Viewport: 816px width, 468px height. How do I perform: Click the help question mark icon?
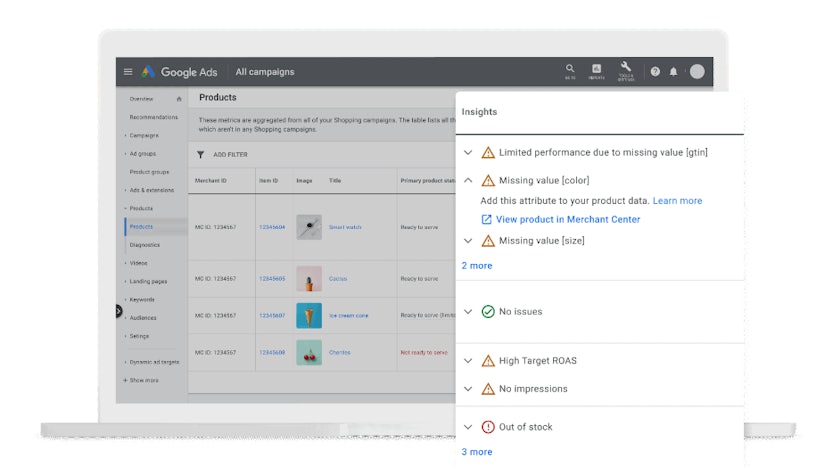tap(655, 72)
